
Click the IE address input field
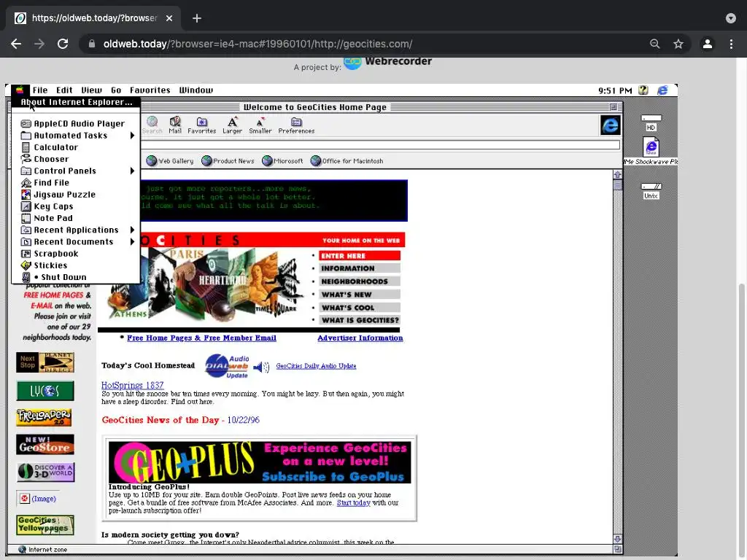[380, 145]
